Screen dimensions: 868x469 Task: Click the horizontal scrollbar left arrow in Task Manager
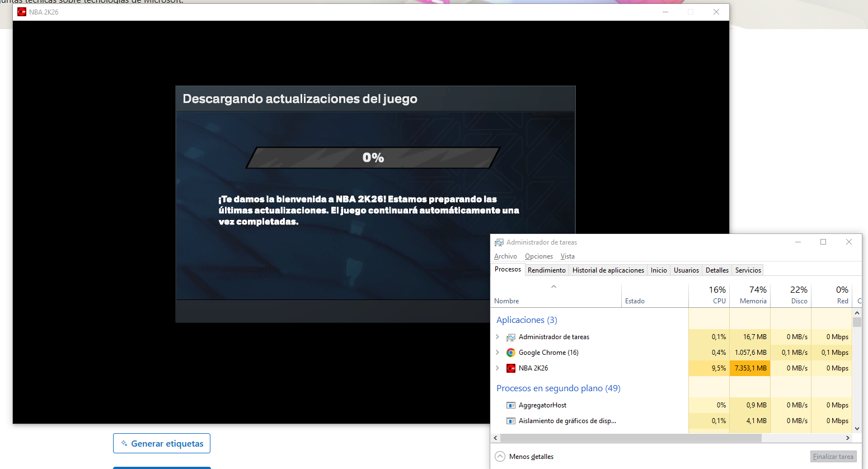tap(495, 438)
